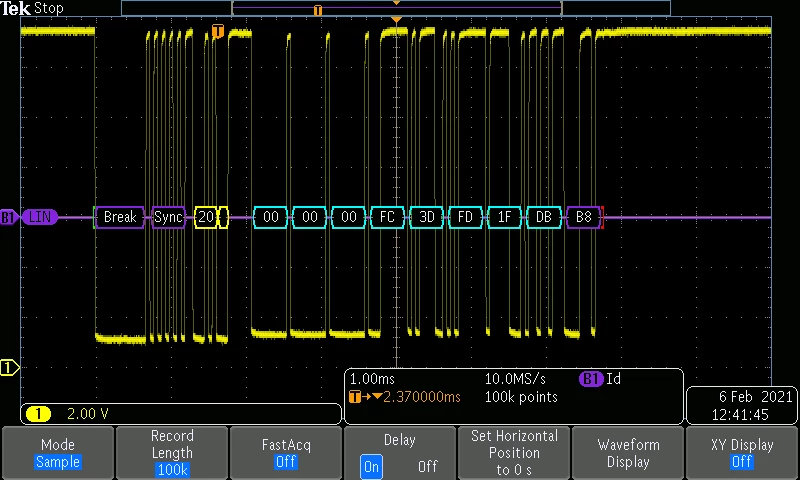The width and height of the screenshot is (800, 480).
Task: Click the 10.0MS/s sample rate readout
Action: pyautogui.click(x=515, y=379)
